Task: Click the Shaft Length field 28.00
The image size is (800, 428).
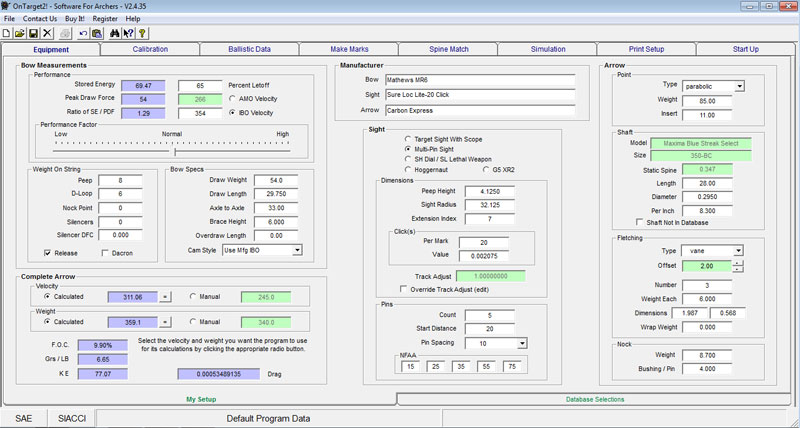Action: coord(707,184)
